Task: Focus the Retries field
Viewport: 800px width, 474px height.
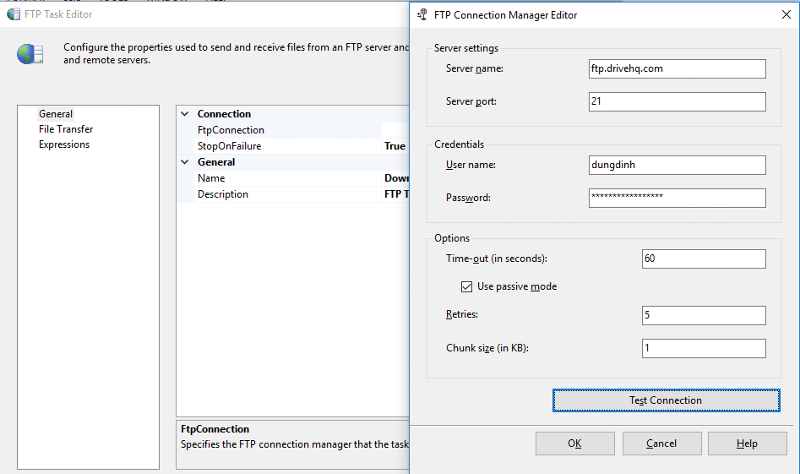Action: pos(704,315)
